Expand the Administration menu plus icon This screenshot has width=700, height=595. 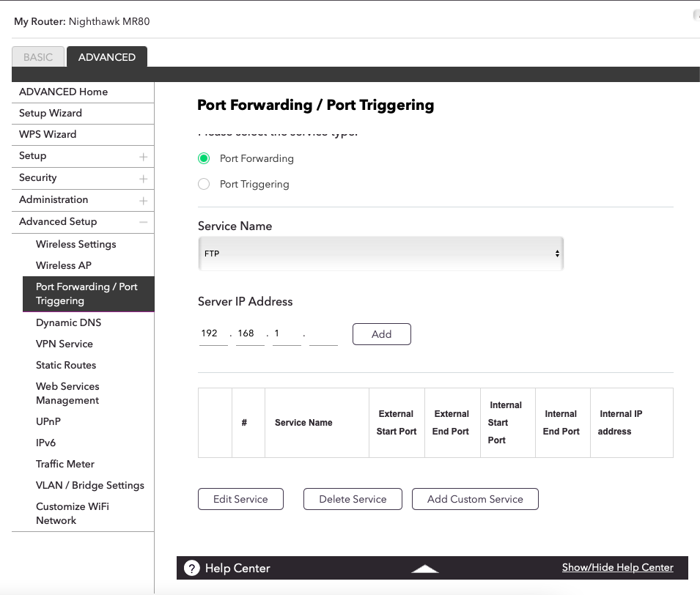(x=143, y=201)
